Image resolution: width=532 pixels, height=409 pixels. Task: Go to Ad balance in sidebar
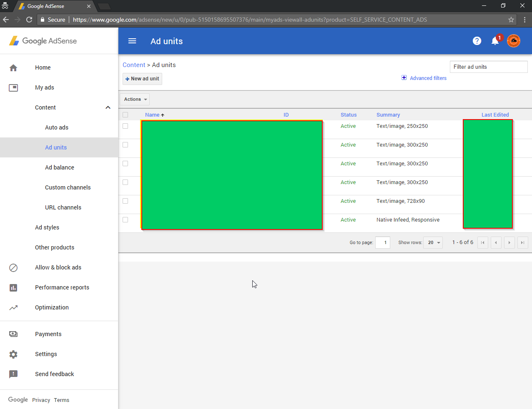[60, 167]
